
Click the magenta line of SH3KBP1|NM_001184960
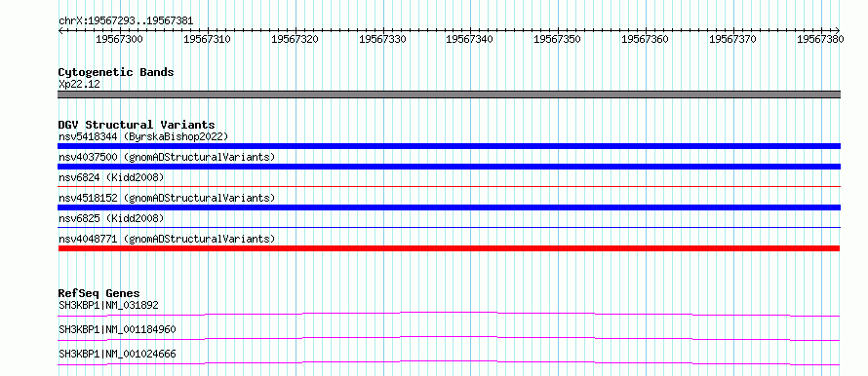tap(449, 338)
